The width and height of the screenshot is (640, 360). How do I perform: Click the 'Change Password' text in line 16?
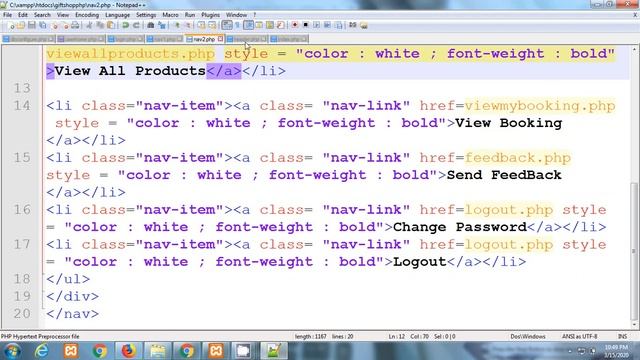click(460, 227)
